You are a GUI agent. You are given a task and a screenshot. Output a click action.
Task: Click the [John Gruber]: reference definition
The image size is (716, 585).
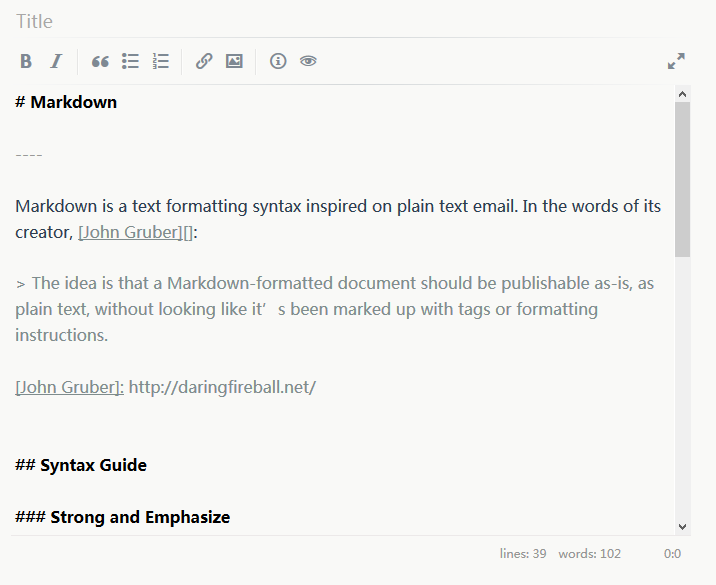69,387
